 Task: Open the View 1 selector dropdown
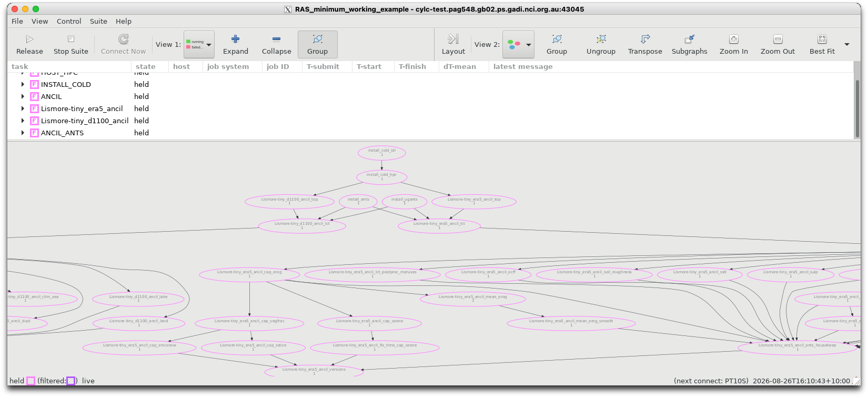pos(199,44)
